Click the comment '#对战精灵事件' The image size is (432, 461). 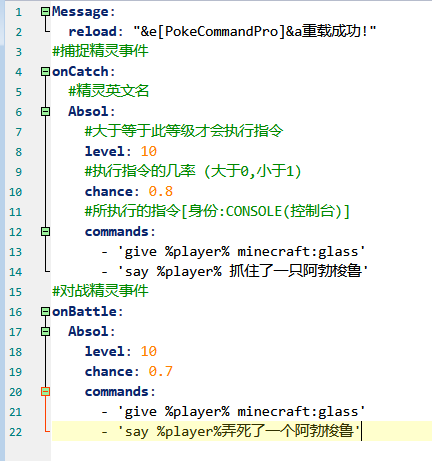100,291
